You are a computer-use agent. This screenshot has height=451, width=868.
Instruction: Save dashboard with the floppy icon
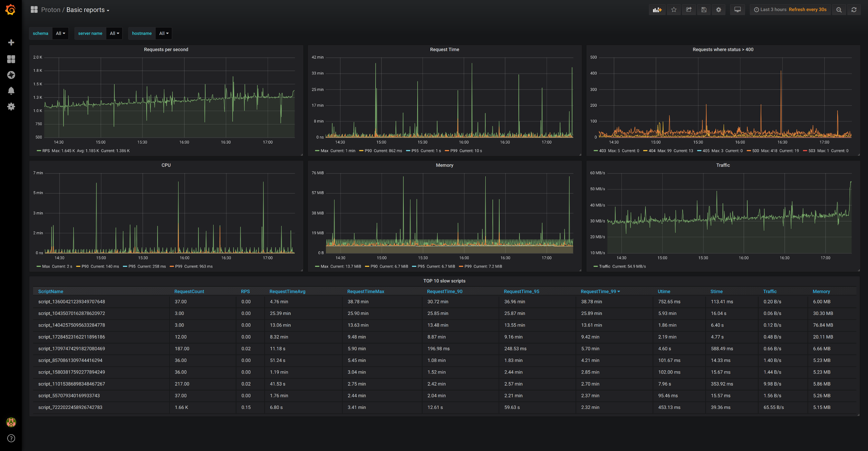pos(704,10)
